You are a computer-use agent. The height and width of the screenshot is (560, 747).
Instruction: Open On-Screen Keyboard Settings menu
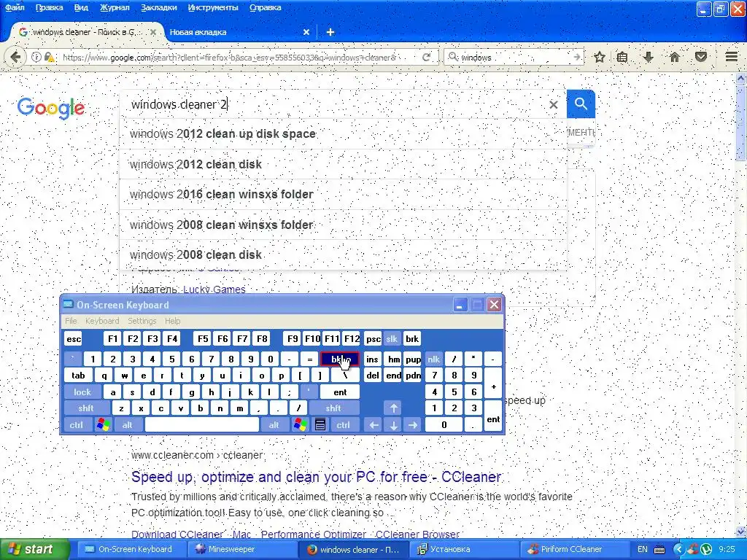[x=142, y=321]
